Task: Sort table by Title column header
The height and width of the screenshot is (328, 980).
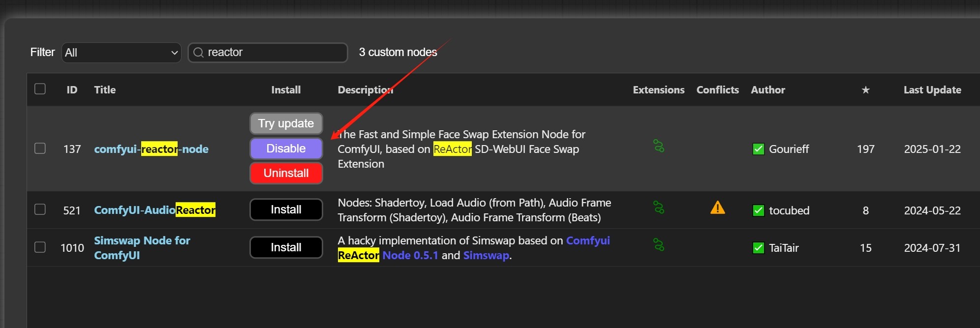Action: tap(105, 90)
